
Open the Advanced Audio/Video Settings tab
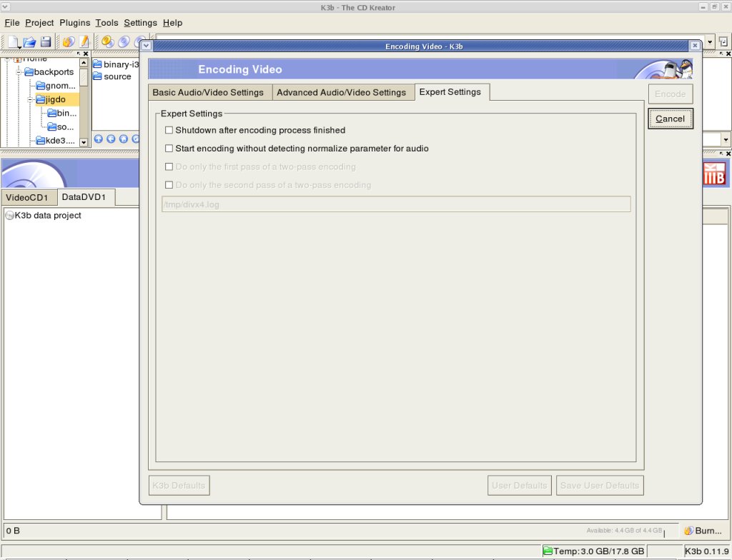(341, 92)
